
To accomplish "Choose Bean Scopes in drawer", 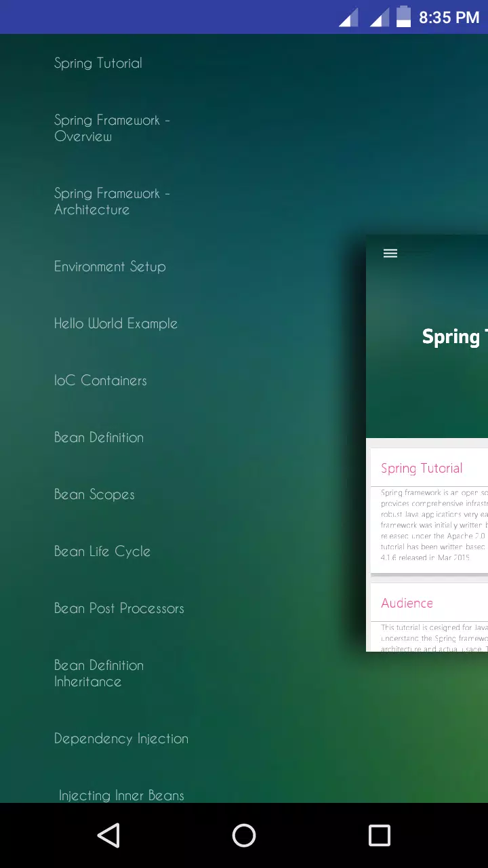I will 94,494.
